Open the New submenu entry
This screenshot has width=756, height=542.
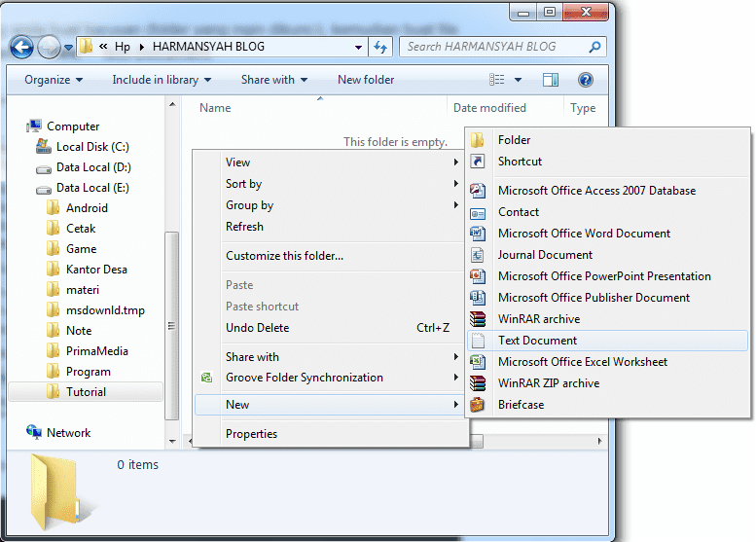331,405
